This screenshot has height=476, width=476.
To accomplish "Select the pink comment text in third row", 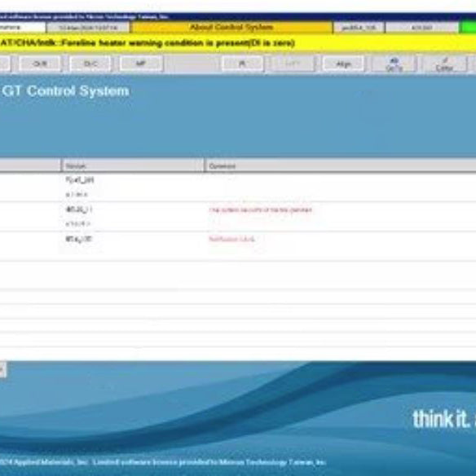I will (x=231, y=239).
